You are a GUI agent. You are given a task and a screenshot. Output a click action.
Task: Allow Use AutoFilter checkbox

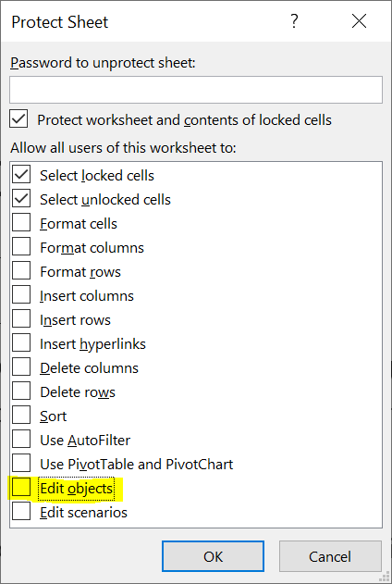click(x=21, y=440)
